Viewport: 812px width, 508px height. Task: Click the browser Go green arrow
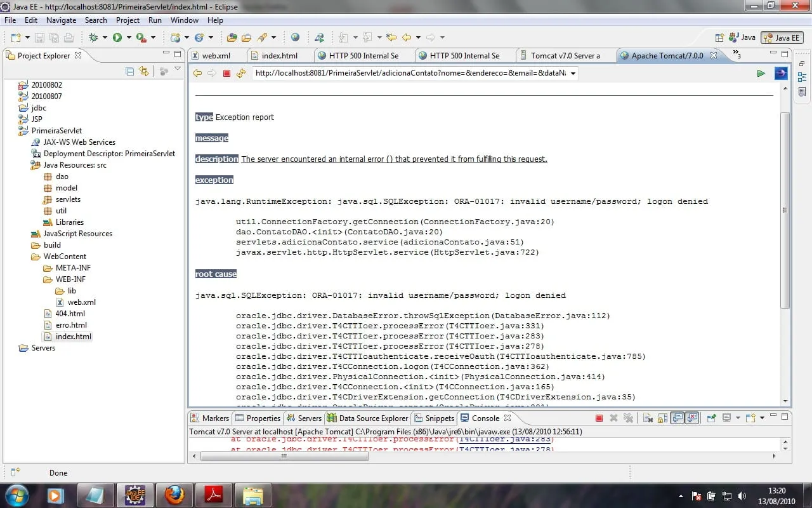click(761, 73)
